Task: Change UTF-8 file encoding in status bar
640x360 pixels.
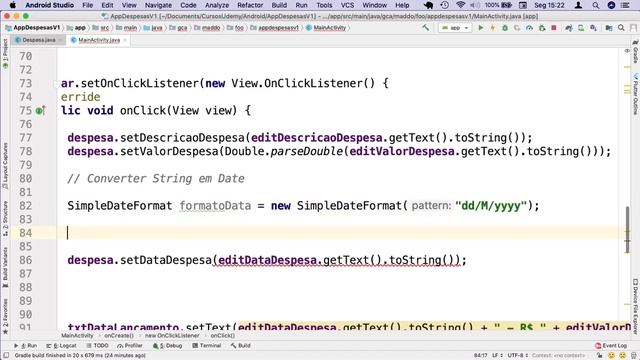Action: [x=517, y=356]
